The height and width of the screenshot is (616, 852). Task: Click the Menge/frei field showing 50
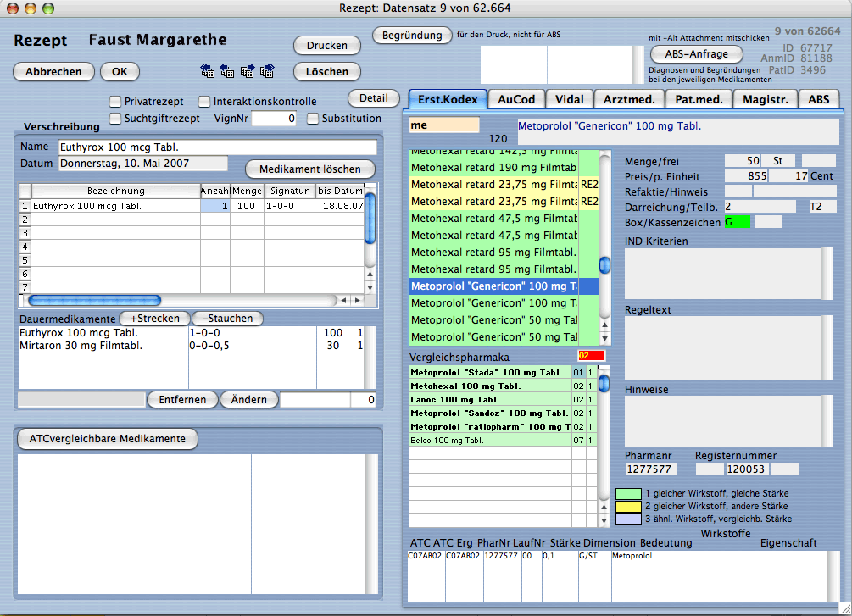pos(743,161)
